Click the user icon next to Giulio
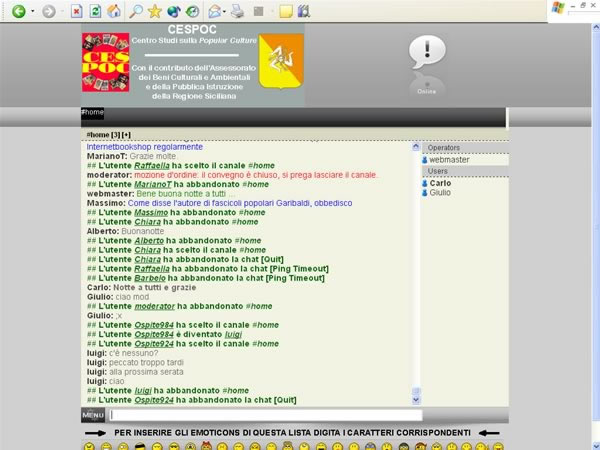This screenshot has height=450, width=600. pos(425,192)
